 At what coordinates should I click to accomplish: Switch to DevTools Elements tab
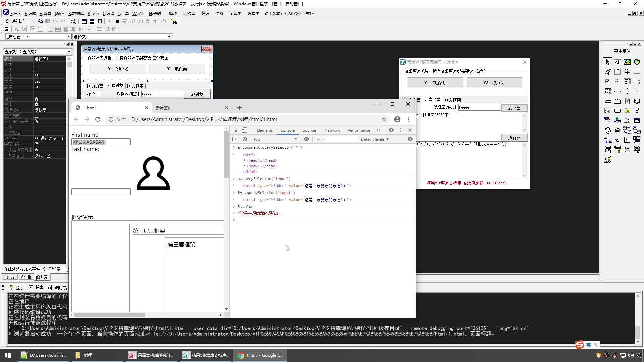click(x=265, y=130)
